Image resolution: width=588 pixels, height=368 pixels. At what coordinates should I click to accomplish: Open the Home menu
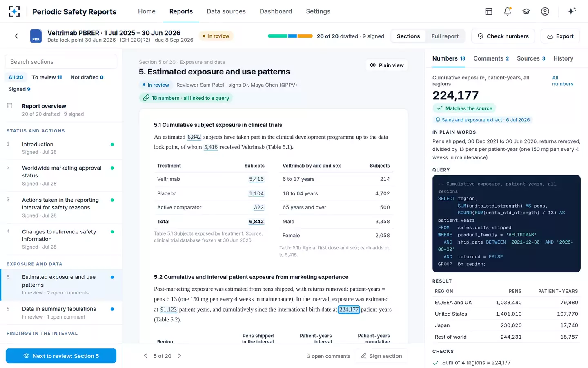[x=147, y=11]
